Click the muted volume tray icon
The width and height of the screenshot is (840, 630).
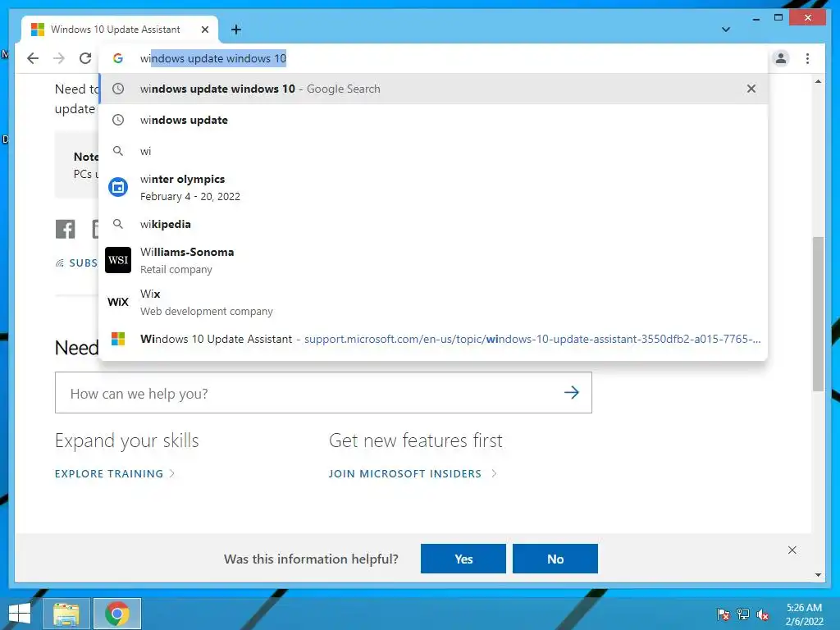(x=763, y=614)
